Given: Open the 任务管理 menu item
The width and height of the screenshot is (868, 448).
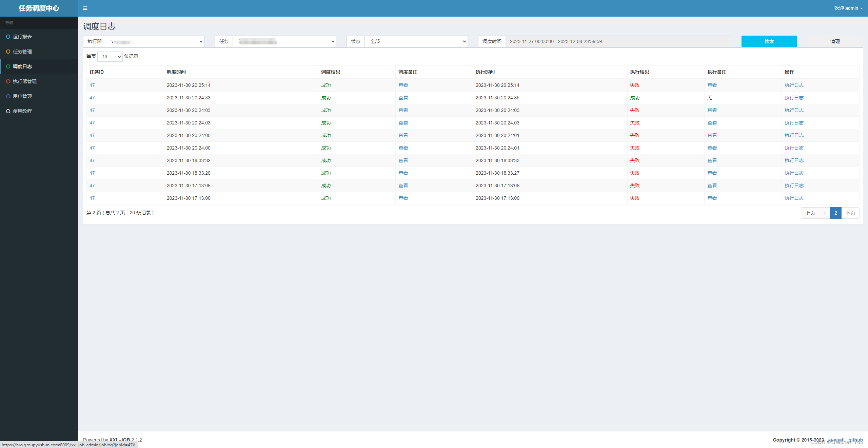Looking at the screenshot, I should (x=39, y=52).
